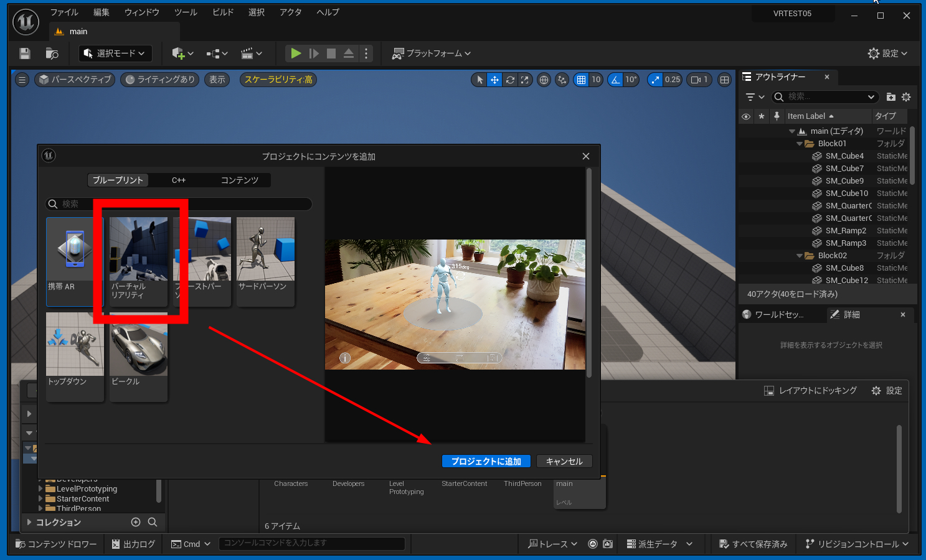The height and width of the screenshot is (560, 926).
Task: Open the 選択モード dropdown
Action: coord(115,54)
